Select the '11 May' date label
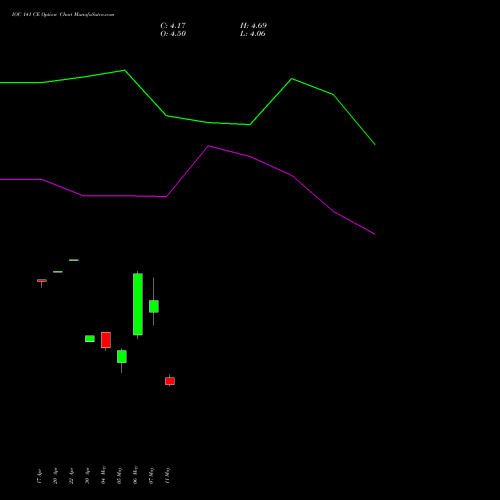500x500 pixels. point(167,475)
